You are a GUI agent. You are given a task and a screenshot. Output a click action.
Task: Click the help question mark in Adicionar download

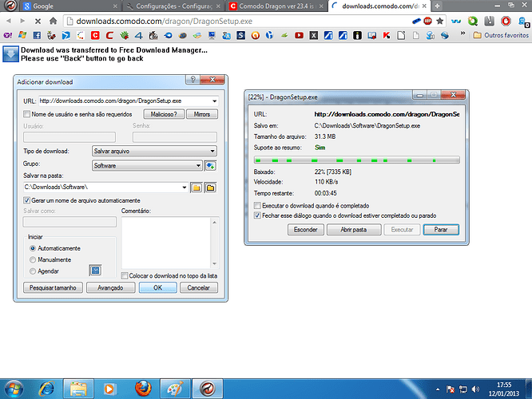[x=193, y=79]
